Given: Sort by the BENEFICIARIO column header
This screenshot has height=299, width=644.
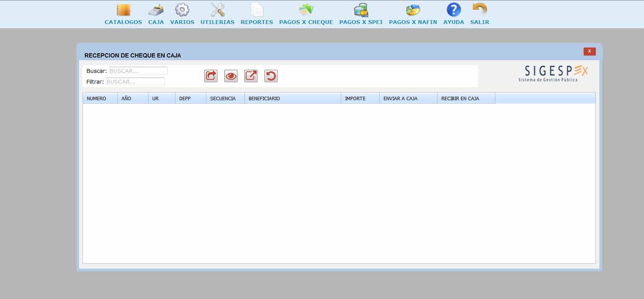Looking at the screenshot, I should click(293, 98).
